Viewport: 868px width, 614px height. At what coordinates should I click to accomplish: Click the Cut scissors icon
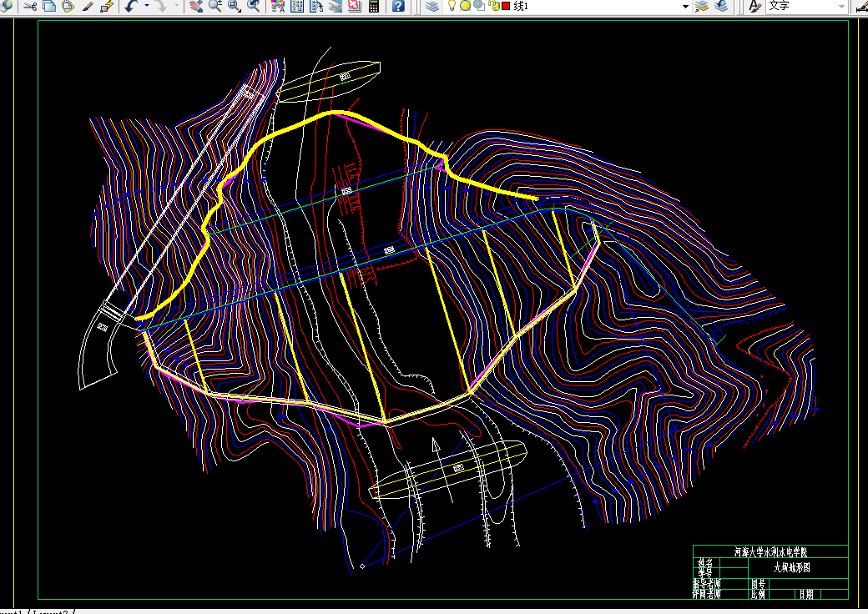pos(30,6)
